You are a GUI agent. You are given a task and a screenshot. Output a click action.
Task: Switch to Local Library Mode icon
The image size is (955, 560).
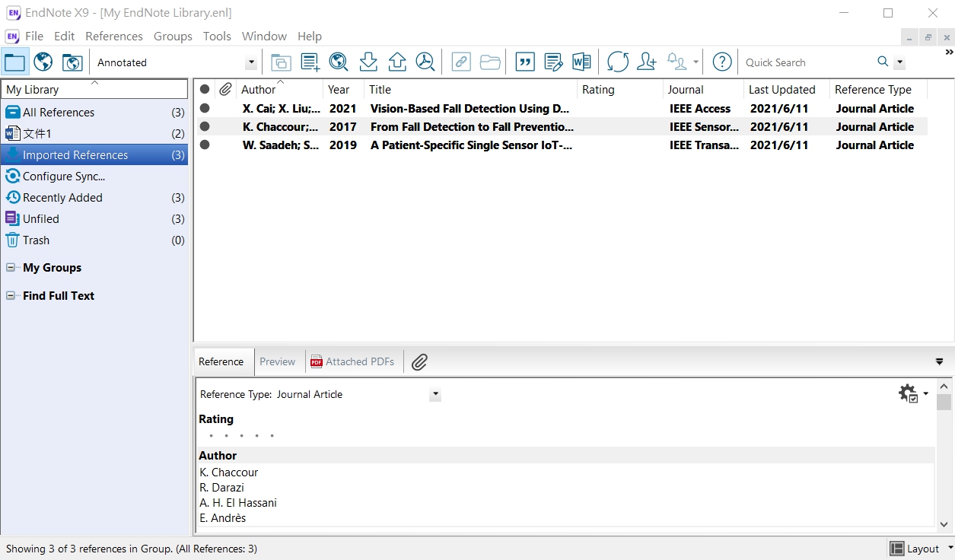[14, 62]
